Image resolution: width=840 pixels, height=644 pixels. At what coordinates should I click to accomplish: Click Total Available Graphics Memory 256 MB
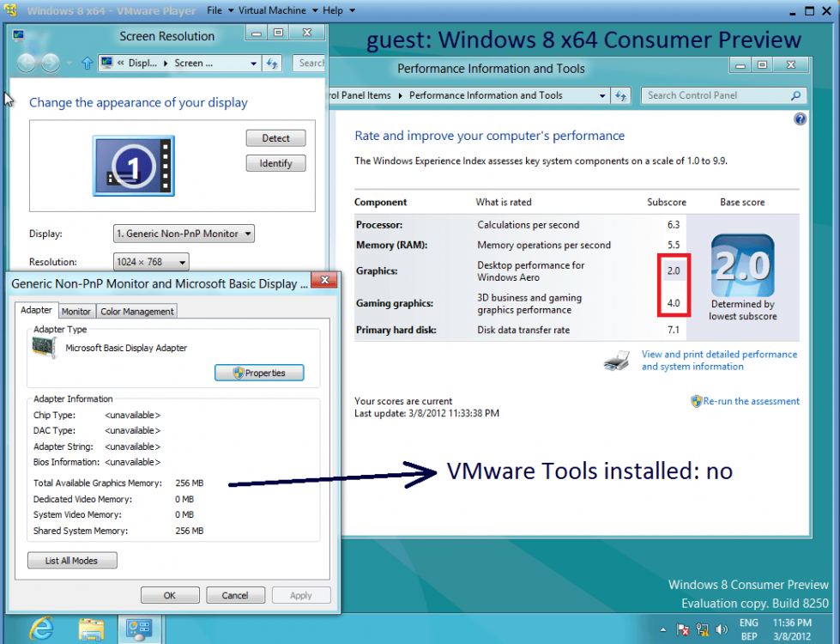[118, 483]
